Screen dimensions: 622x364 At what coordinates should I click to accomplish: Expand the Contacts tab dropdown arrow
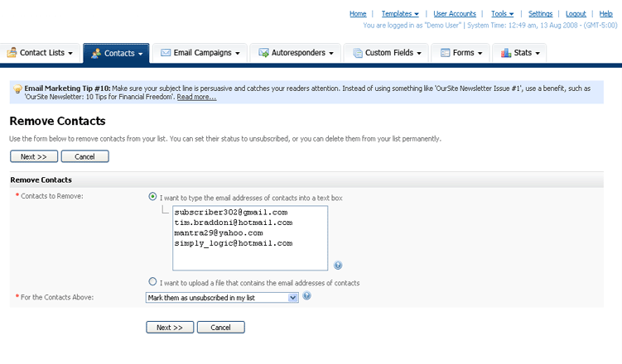click(141, 54)
